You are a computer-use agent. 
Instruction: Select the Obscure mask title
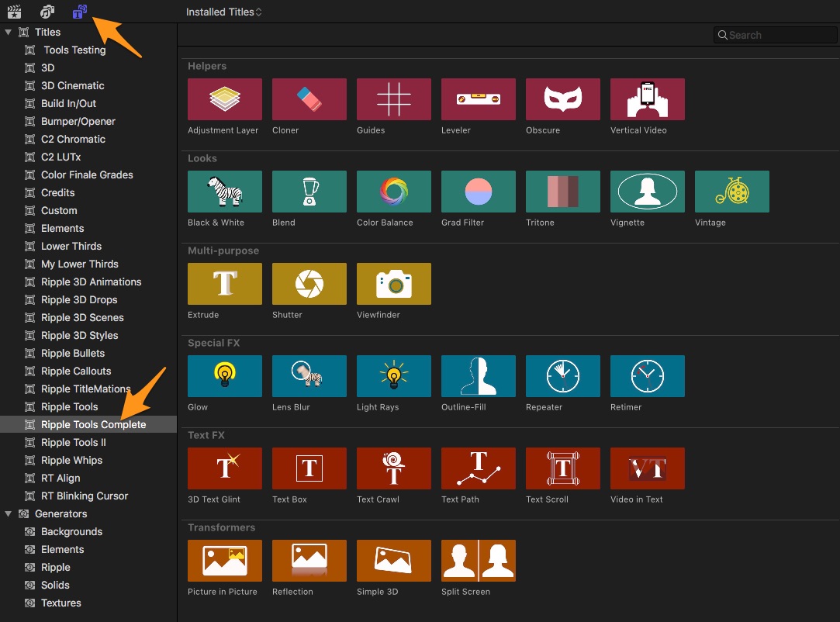tap(563, 99)
